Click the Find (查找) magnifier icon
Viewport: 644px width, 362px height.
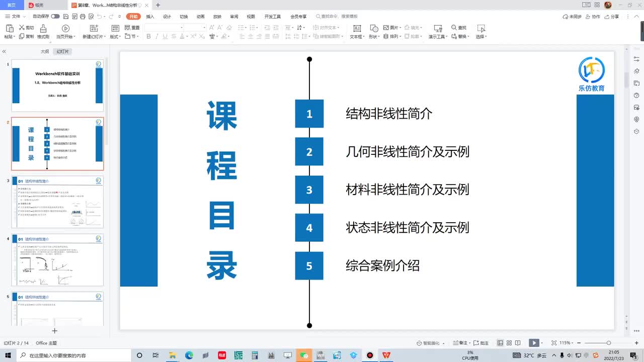pyautogui.click(x=454, y=28)
